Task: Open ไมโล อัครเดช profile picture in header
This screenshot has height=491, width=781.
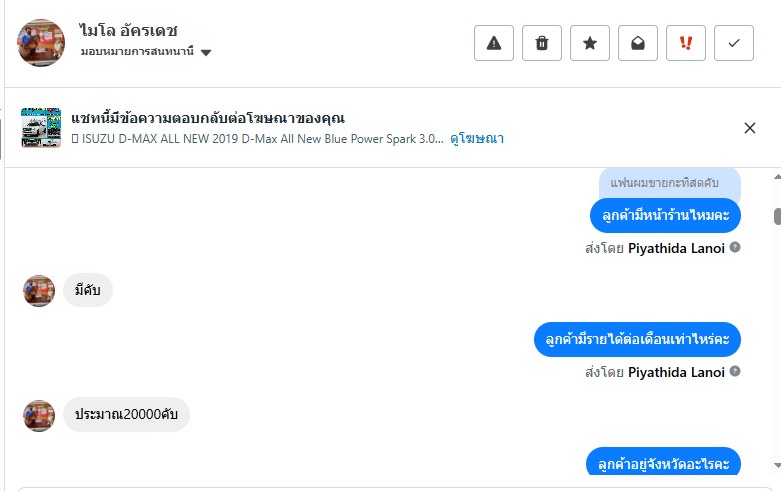Action: point(41,43)
